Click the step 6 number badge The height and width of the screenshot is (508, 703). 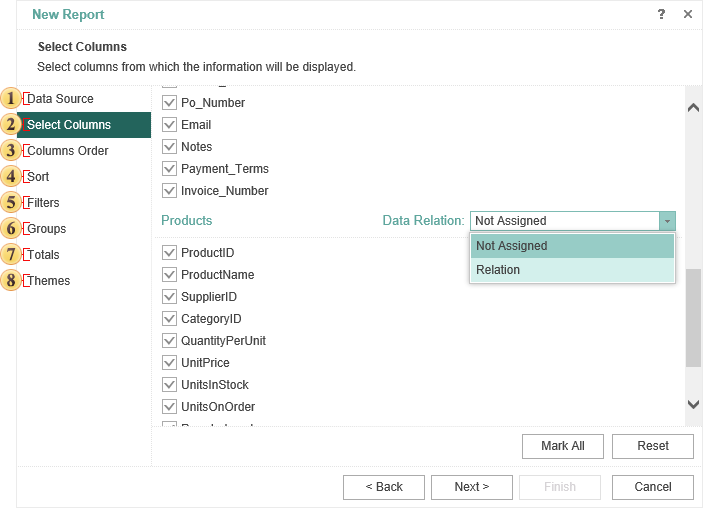(11, 229)
